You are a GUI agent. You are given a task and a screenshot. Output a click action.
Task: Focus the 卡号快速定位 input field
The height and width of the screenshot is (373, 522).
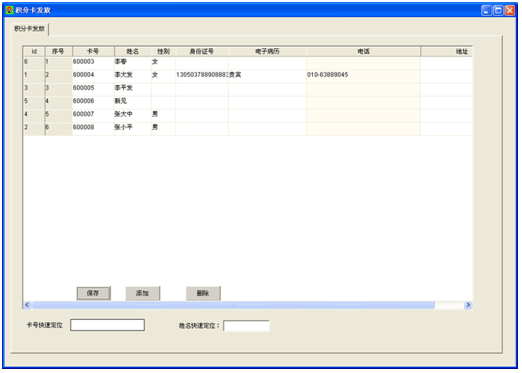107,325
